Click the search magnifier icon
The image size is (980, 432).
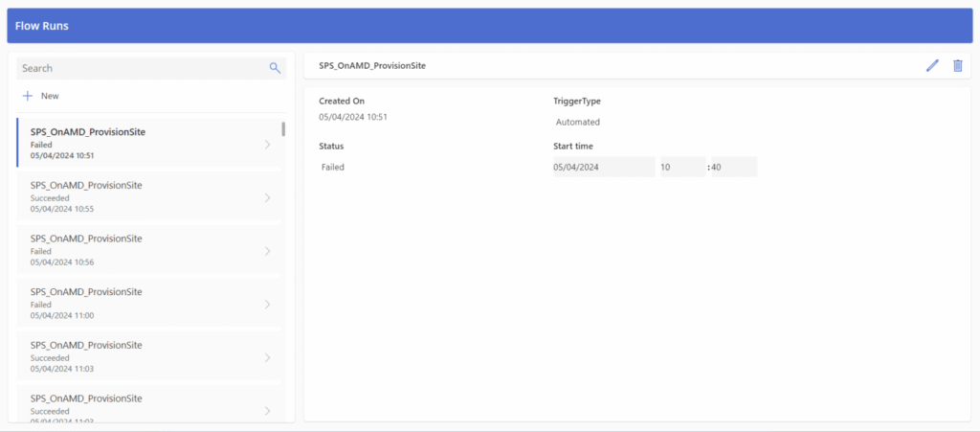coord(275,68)
